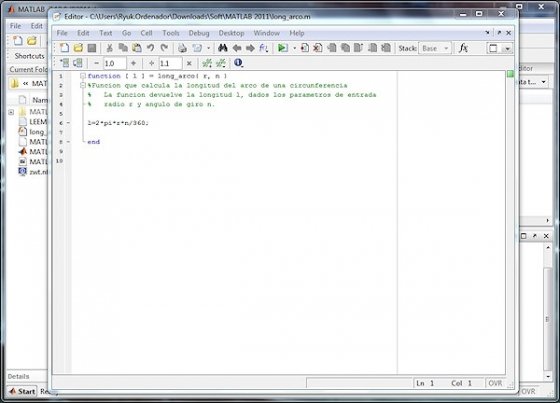Viewport: 560px width, 403px height.
Task: Go forward with the right arrow
Action: (x=250, y=48)
